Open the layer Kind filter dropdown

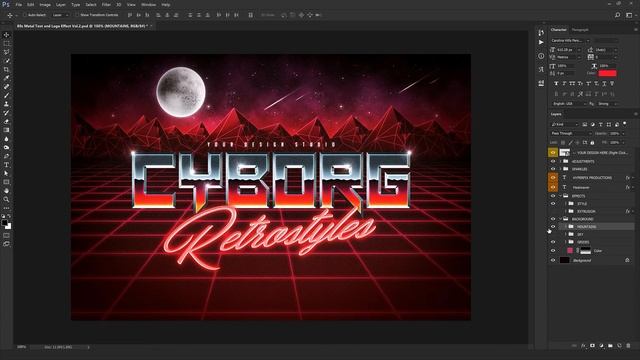click(564, 124)
